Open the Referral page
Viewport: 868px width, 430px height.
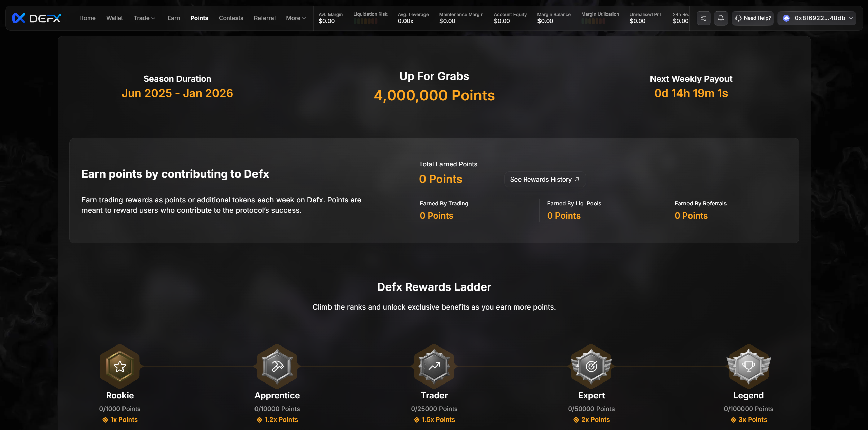click(x=265, y=18)
